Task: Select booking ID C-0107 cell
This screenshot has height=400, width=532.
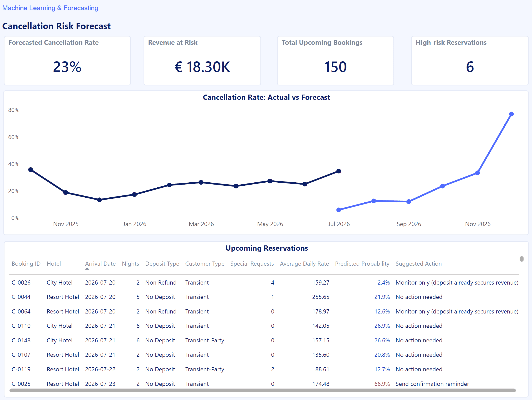Action: [x=21, y=355]
